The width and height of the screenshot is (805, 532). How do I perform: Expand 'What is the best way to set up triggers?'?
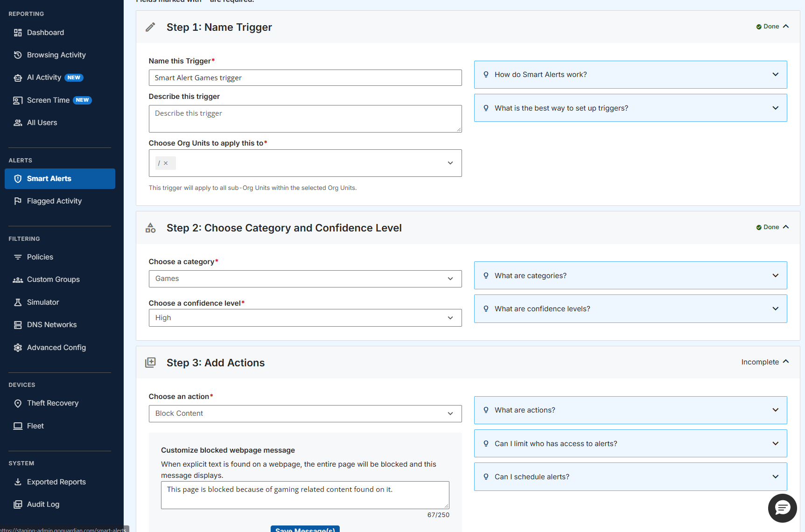pos(630,108)
